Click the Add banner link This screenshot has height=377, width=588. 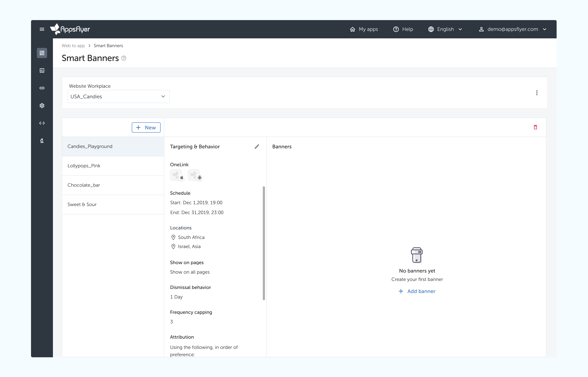417,291
